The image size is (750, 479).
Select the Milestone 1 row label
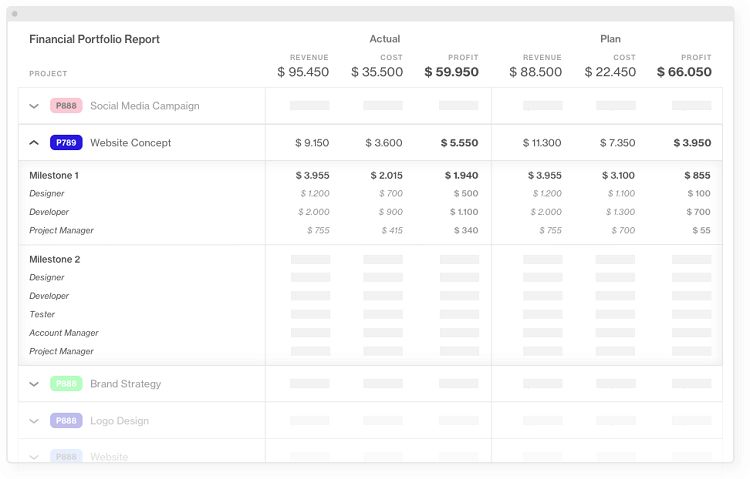(54, 176)
